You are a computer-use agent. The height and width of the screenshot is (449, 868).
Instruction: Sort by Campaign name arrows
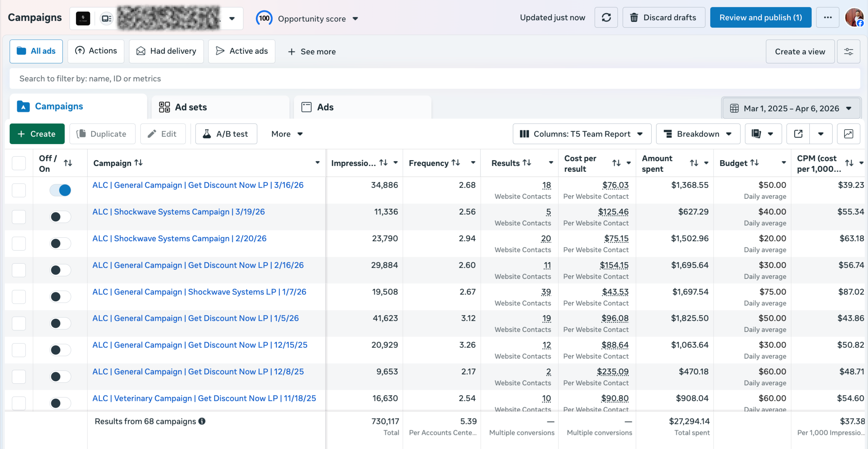139,163
